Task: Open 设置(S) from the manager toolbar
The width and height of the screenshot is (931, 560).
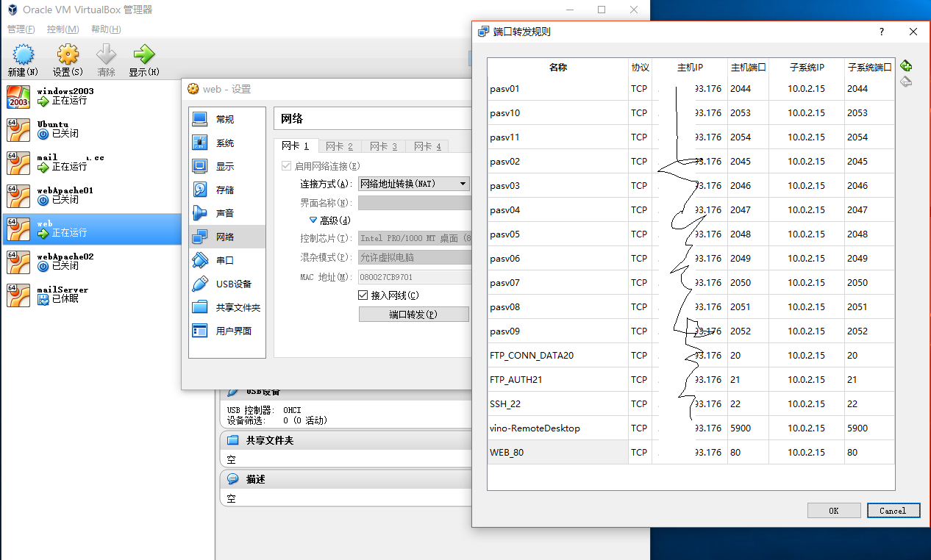Action: pos(68,60)
